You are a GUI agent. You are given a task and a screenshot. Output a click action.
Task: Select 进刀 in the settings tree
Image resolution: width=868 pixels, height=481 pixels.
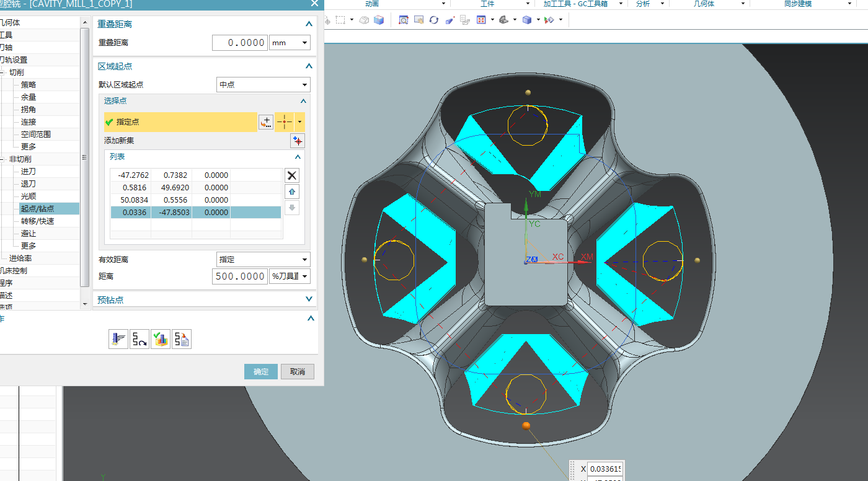(x=29, y=172)
